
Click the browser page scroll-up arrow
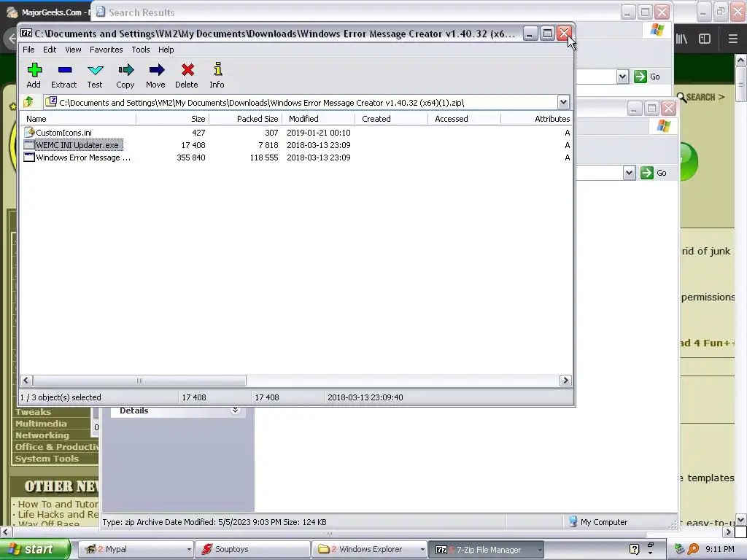click(x=740, y=60)
